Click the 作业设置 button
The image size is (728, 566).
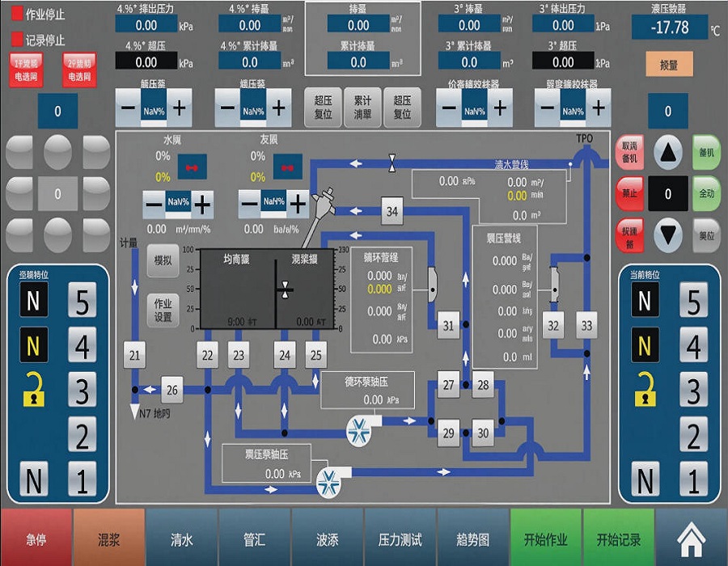point(163,310)
